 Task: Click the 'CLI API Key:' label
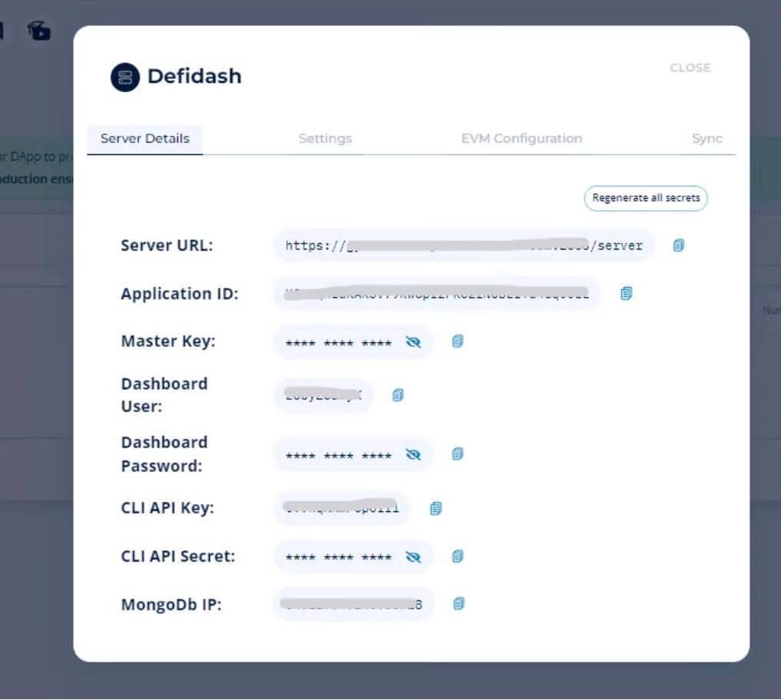(x=167, y=508)
